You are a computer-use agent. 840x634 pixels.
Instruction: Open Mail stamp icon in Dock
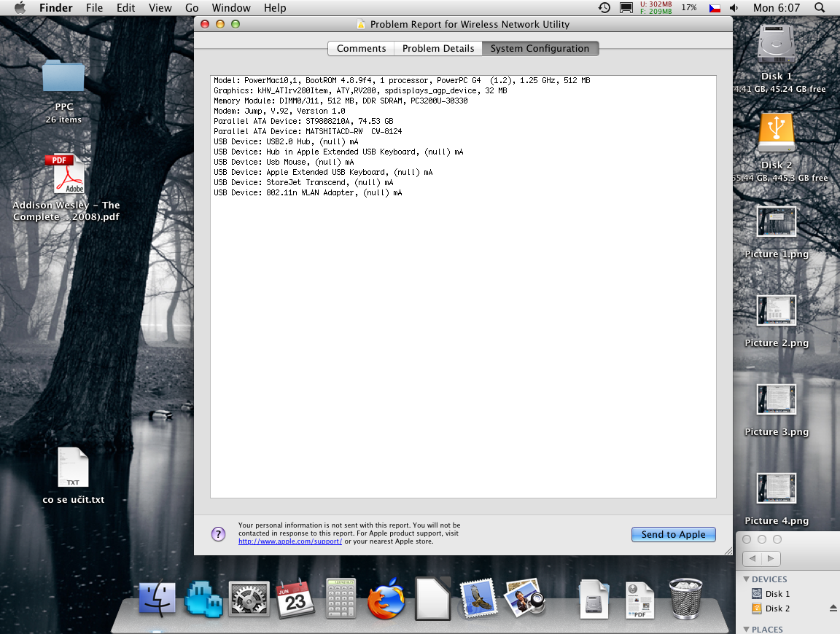tap(478, 599)
